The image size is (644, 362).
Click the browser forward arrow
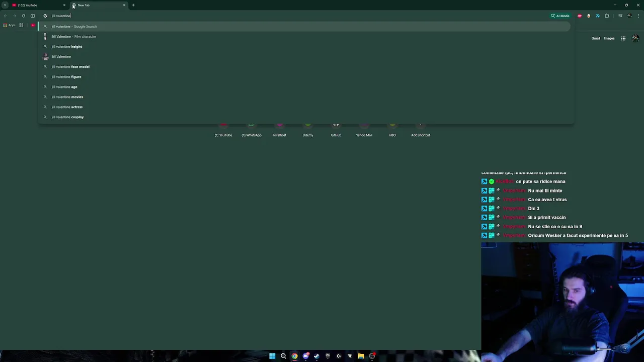[x=15, y=16]
